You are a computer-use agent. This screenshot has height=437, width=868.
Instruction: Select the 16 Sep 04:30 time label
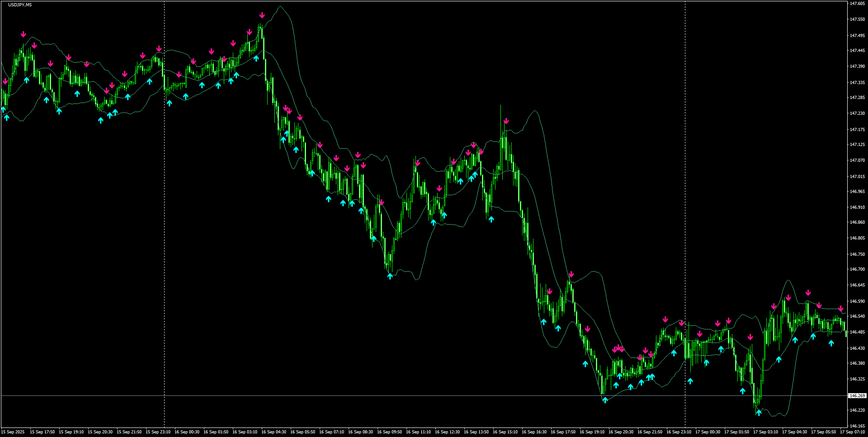[x=274, y=432]
